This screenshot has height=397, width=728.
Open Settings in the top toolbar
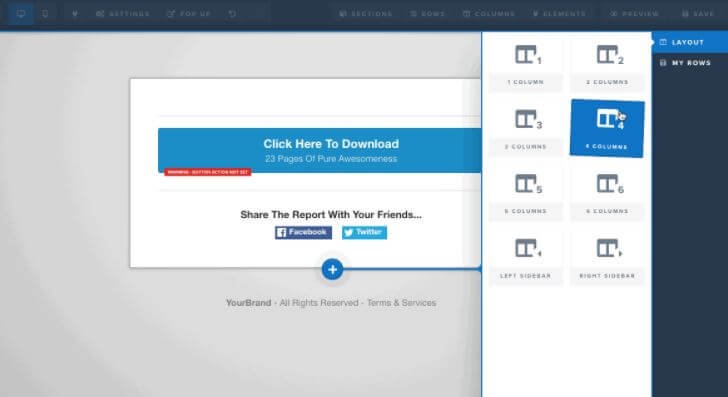[x=123, y=14]
